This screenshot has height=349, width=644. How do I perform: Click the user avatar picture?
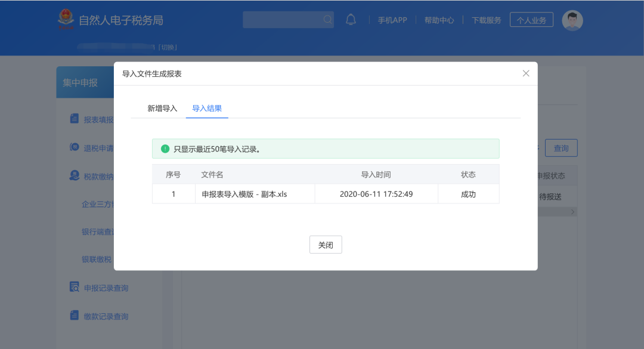coord(572,20)
